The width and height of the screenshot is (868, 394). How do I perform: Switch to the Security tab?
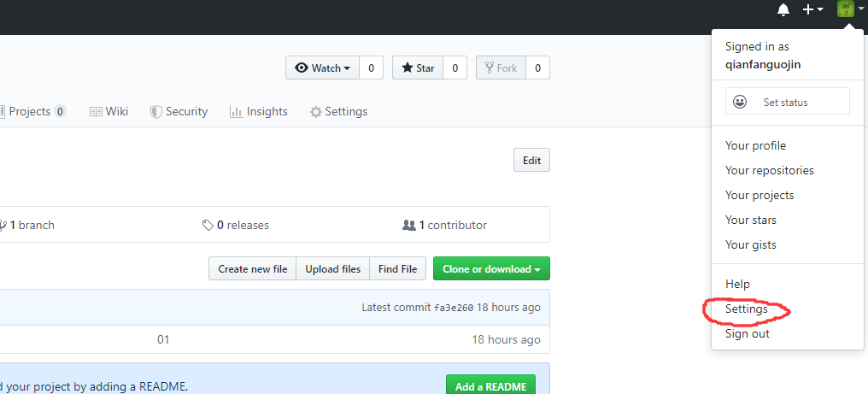179,111
